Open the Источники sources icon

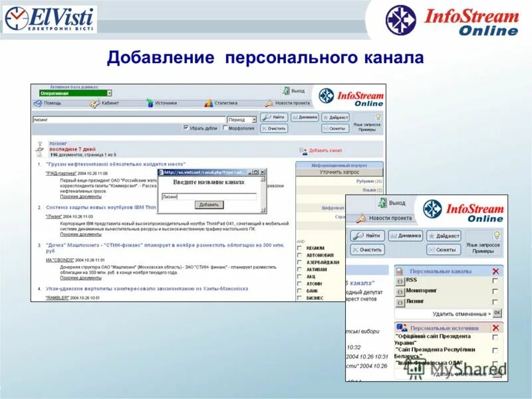150,103
